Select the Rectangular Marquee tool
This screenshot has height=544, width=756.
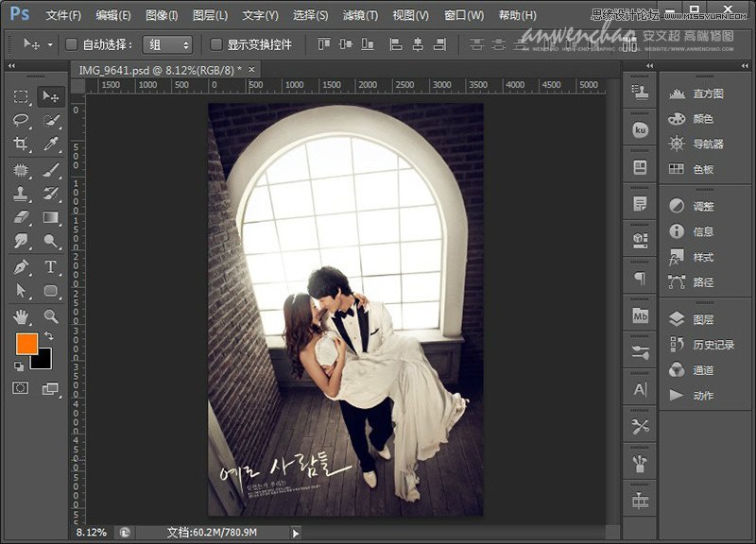point(21,96)
